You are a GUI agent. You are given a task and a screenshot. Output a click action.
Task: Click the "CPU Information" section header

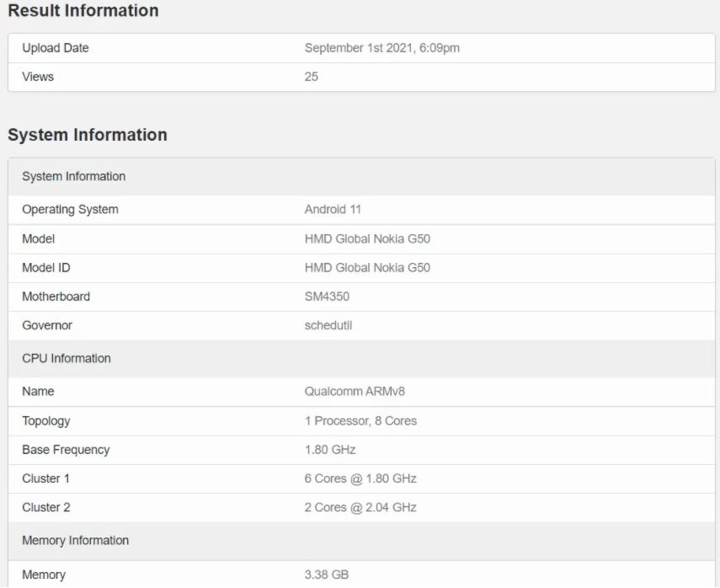pyautogui.click(x=361, y=358)
